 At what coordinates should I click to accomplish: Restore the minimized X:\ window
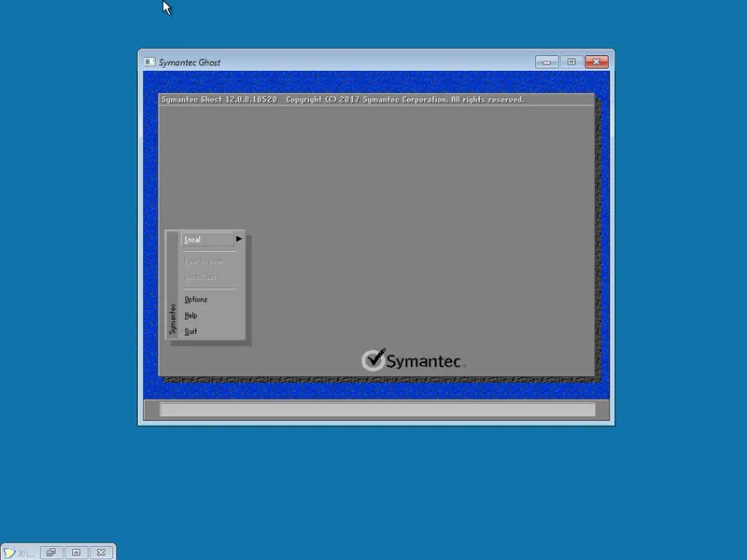click(x=51, y=553)
